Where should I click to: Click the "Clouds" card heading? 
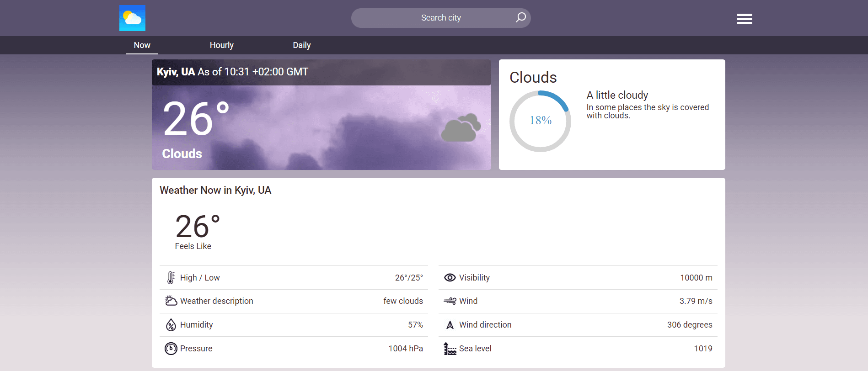tap(533, 77)
